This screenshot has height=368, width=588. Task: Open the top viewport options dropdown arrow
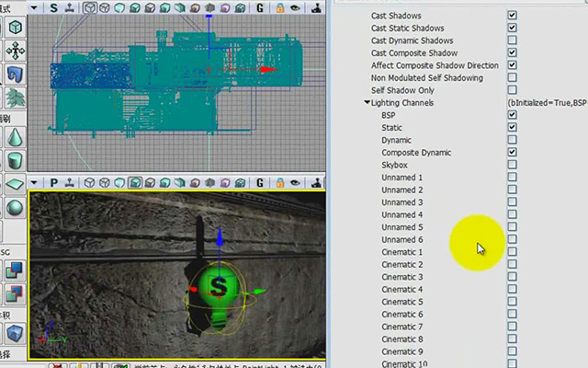coord(34,8)
